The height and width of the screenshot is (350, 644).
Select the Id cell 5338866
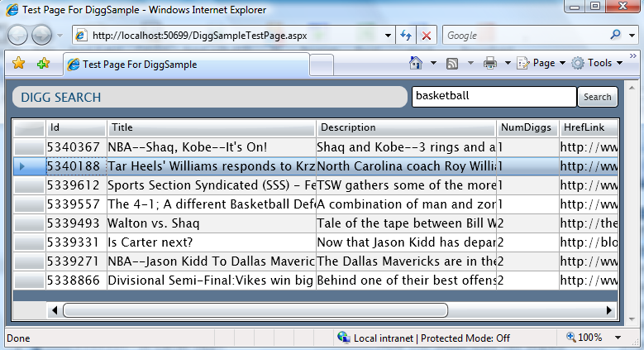[76, 280]
